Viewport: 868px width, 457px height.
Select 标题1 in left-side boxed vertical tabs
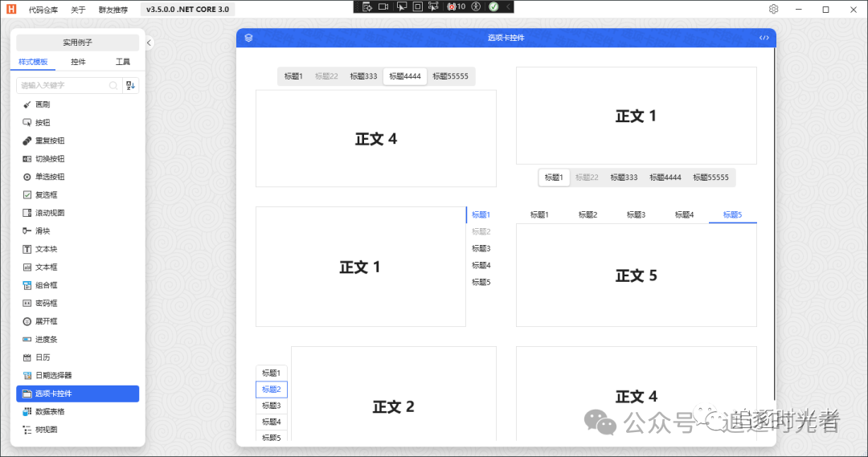272,373
